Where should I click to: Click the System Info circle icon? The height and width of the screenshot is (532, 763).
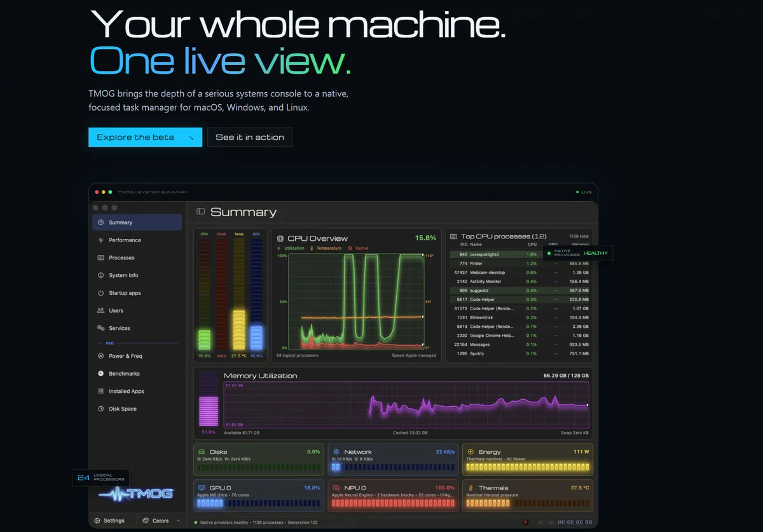101,275
